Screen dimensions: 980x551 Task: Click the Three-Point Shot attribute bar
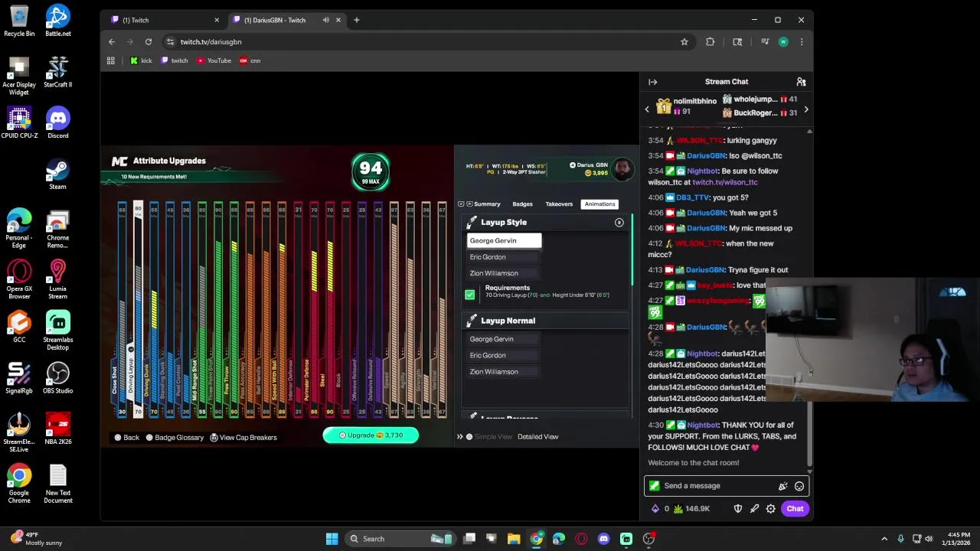(217, 310)
